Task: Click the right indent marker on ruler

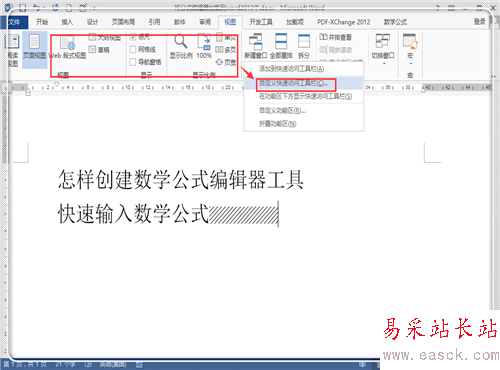Action: pyautogui.click(x=423, y=90)
